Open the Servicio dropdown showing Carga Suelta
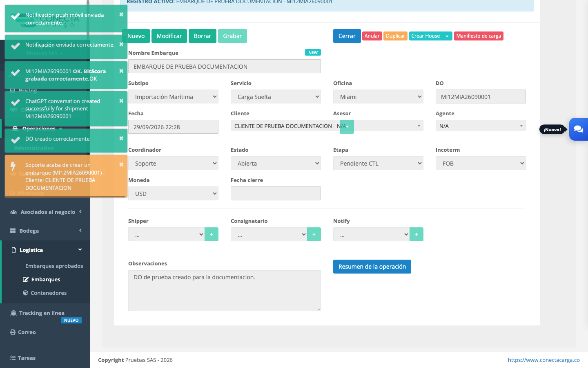 click(276, 97)
